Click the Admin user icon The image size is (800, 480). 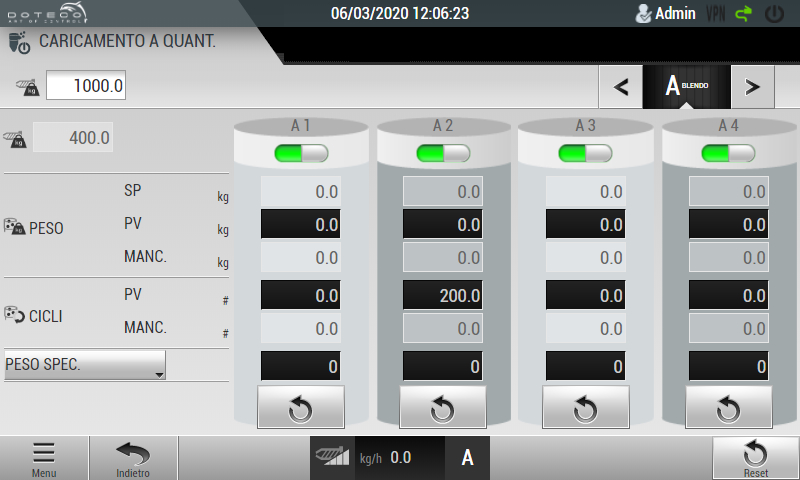pos(644,14)
